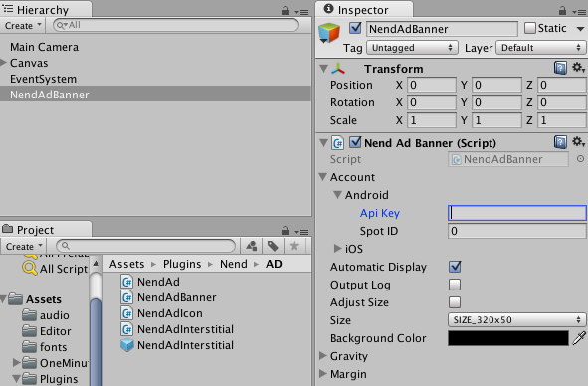Click the Hierarchy panel lock icon
Screen dimensions: 588x386
285,11
